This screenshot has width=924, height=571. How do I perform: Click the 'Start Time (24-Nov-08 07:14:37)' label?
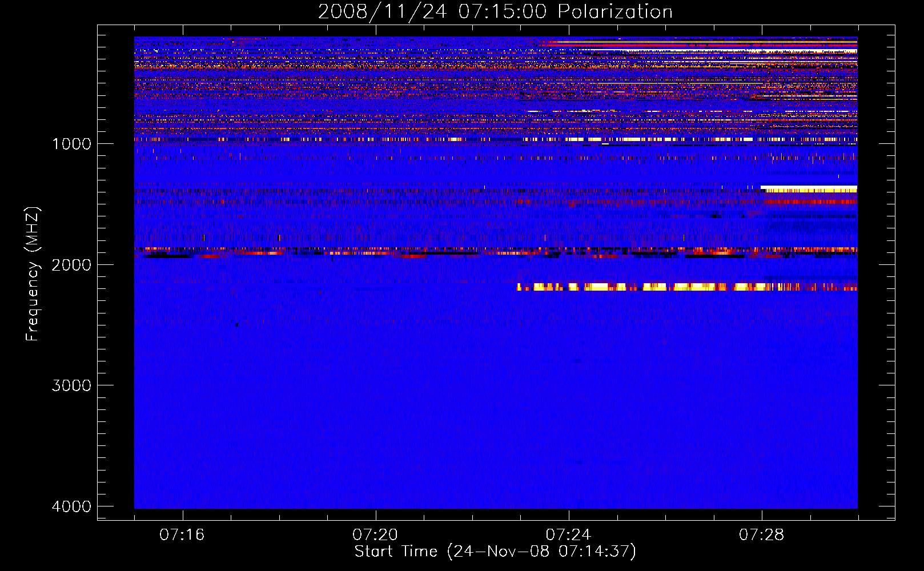click(495, 552)
